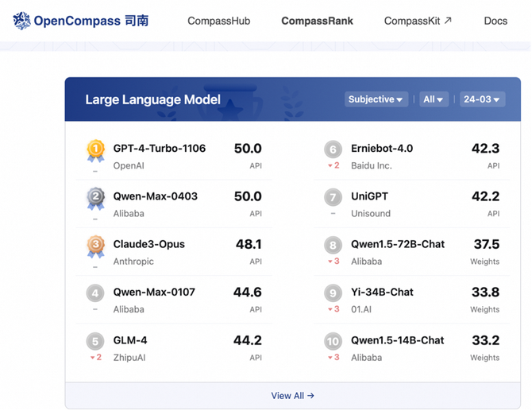Click the 37.5 score for Qwen1.5-72B-Chat

pos(487,244)
